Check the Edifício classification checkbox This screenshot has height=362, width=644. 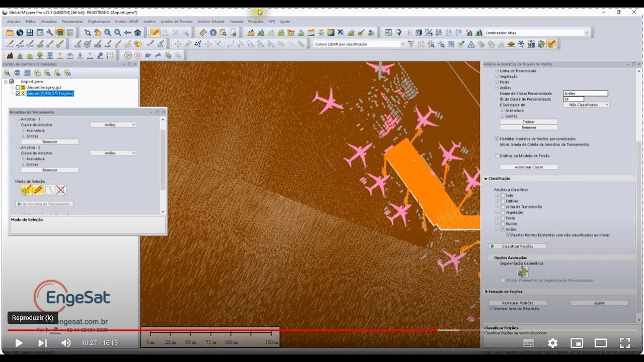503,201
